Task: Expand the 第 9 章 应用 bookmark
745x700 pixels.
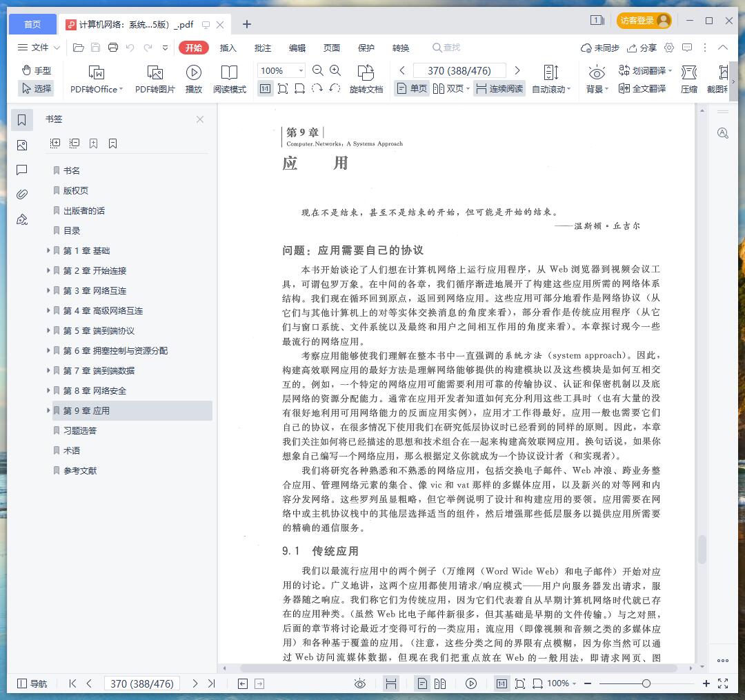Action: 48,410
